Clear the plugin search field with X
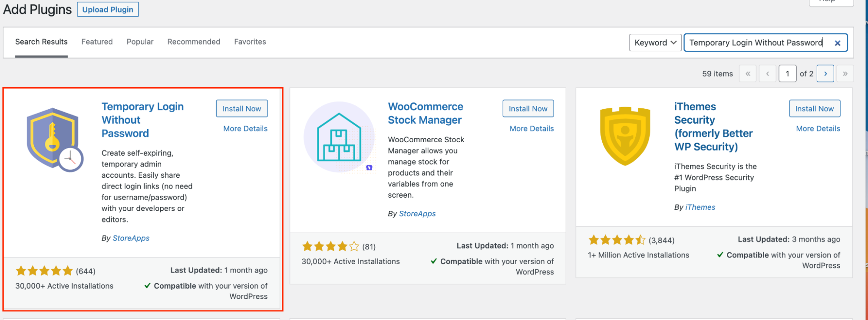 pos(837,43)
